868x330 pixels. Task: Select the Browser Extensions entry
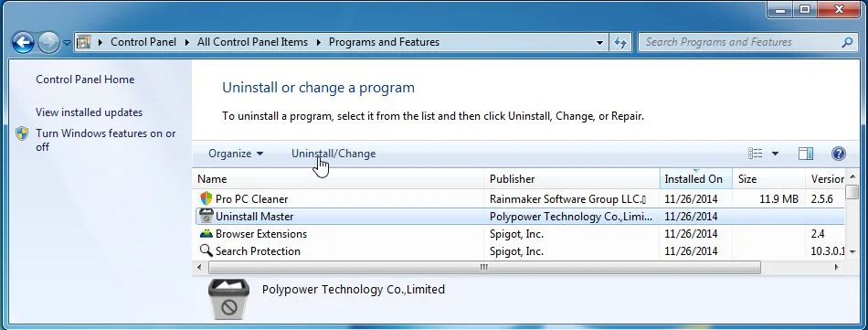click(520, 234)
